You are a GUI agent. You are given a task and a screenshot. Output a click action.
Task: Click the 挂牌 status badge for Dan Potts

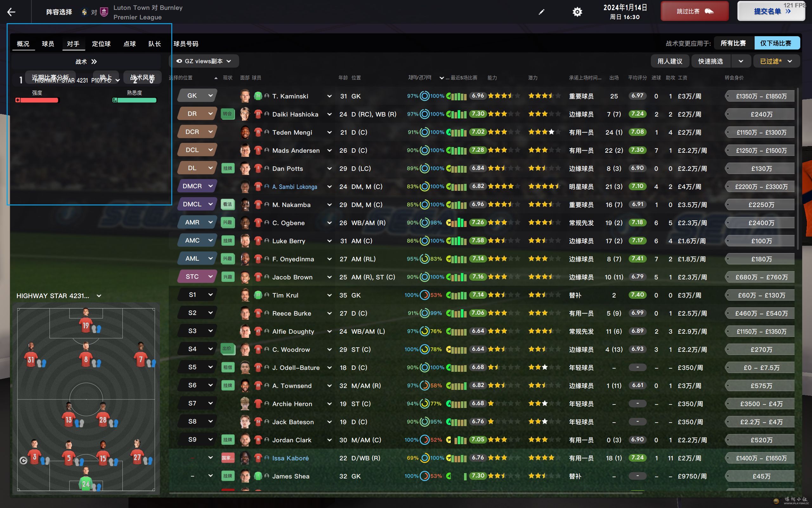tap(227, 168)
